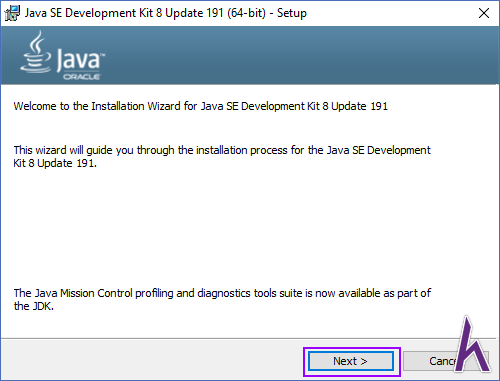
Task: Click the installer icon in title bar
Action: pyautogui.click(x=13, y=13)
